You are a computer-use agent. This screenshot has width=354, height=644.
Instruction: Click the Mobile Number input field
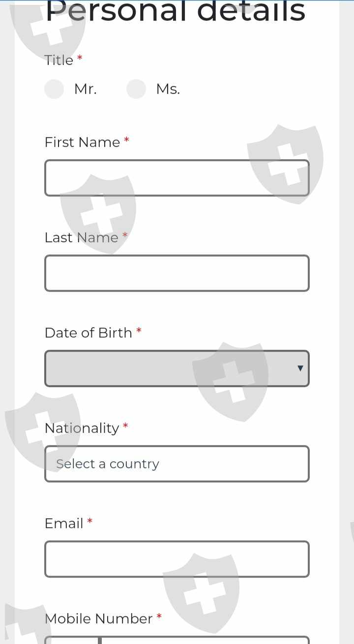click(205, 641)
